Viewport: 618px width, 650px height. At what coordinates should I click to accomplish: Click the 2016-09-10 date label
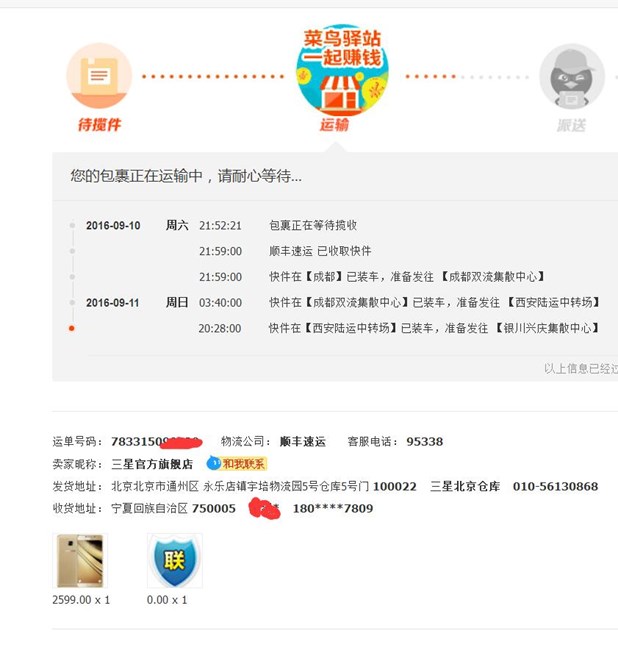click(113, 226)
